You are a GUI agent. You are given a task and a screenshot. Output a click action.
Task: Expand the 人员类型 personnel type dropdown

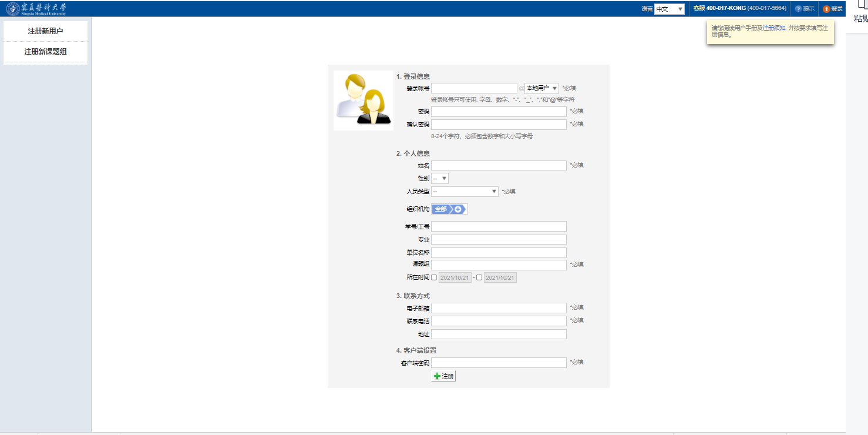[465, 192]
